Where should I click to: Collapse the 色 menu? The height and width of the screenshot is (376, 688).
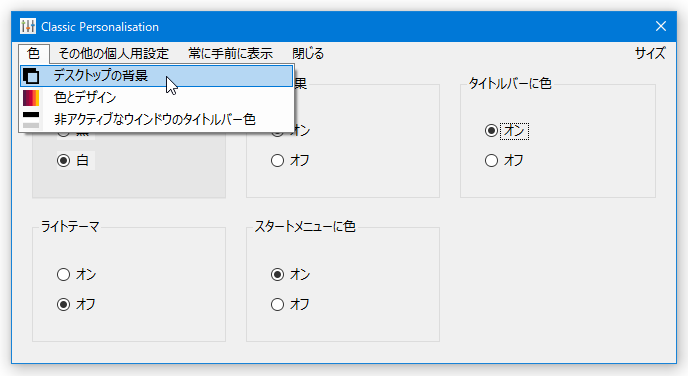coord(34,54)
